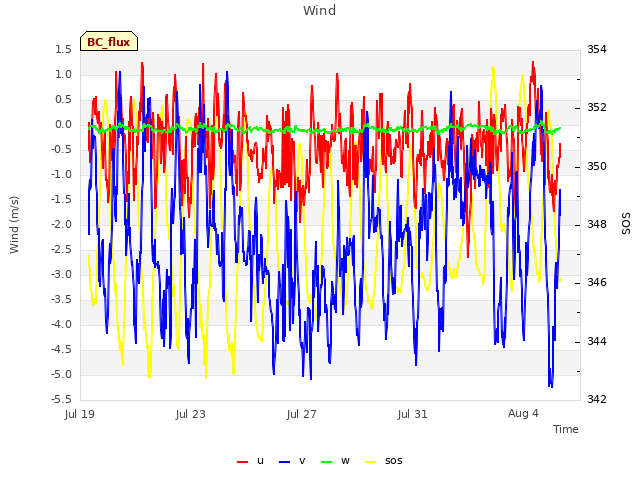Click the 350 right axis tick value
The image size is (640, 480).
tap(597, 167)
